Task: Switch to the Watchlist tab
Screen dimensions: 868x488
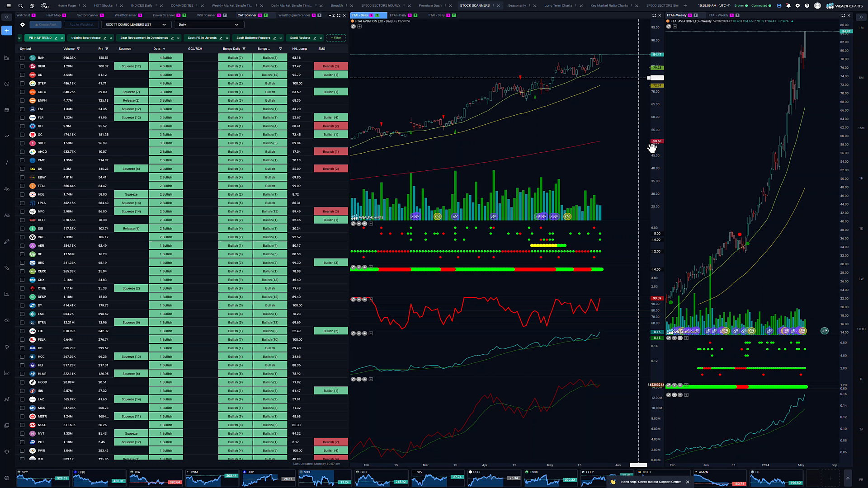Action: (23, 15)
